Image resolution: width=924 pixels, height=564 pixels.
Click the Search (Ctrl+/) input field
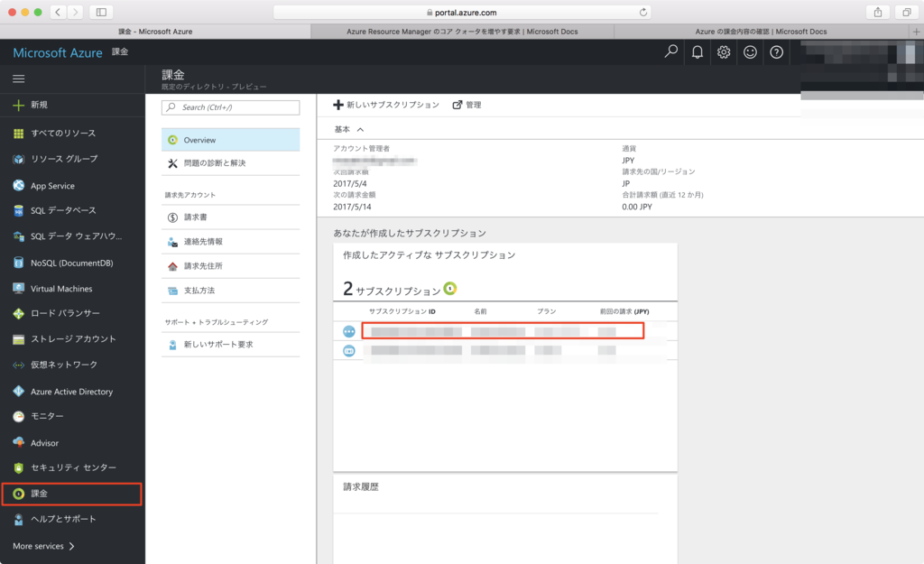point(231,107)
